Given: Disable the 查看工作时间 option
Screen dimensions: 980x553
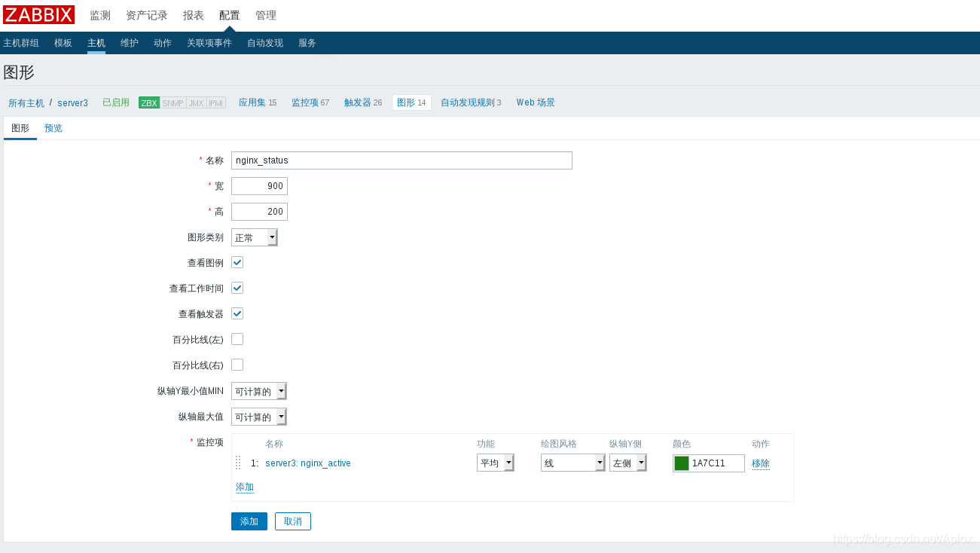Looking at the screenshot, I should tap(237, 288).
